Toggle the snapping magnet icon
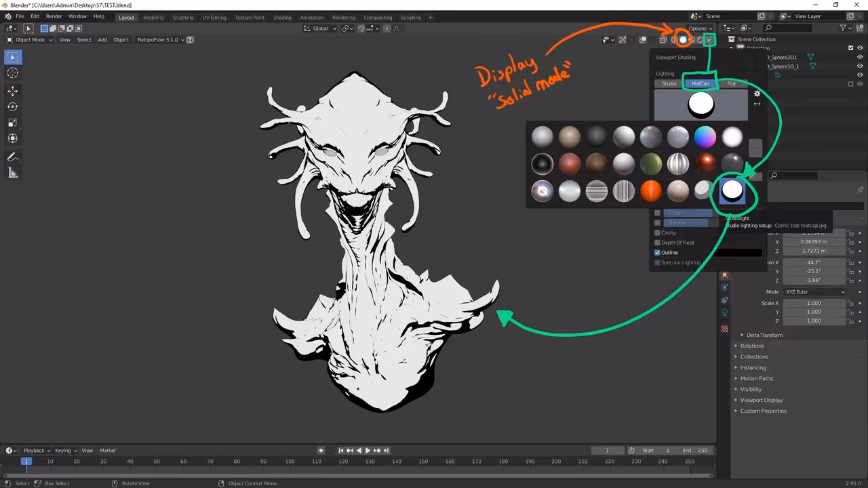 361,28
